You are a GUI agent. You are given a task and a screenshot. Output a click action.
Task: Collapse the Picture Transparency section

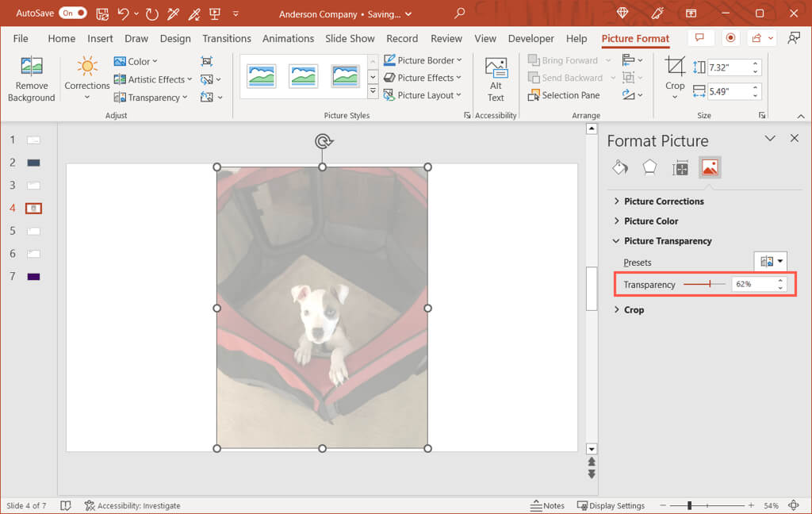(x=668, y=241)
